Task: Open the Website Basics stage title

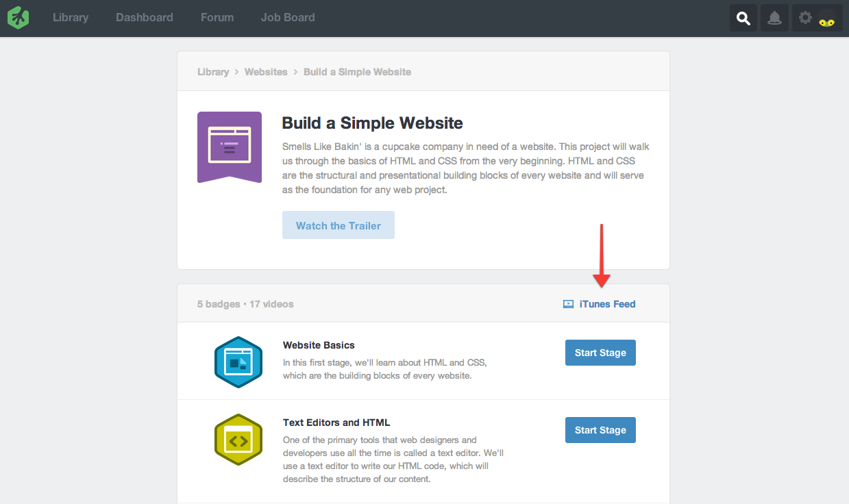Action: (319, 345)
